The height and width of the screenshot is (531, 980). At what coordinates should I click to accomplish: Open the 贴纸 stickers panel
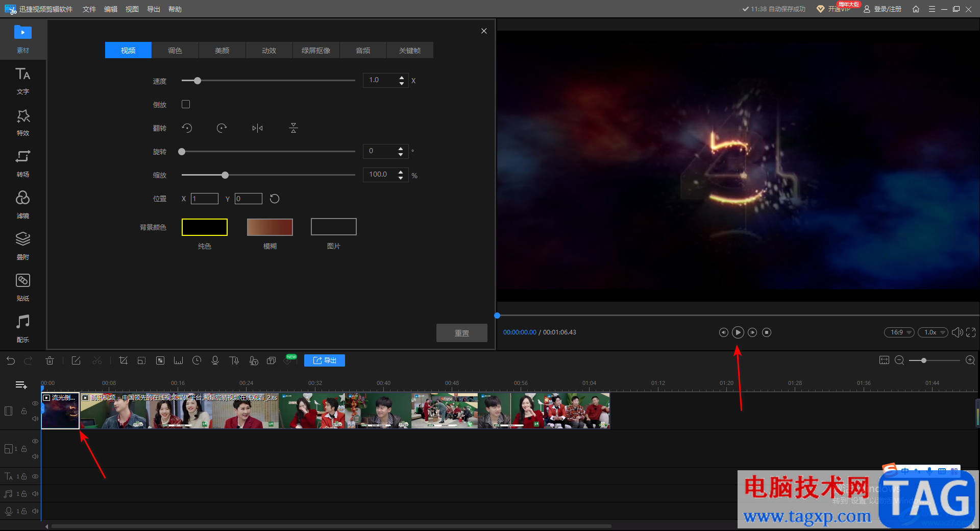[x=23, y=287]
